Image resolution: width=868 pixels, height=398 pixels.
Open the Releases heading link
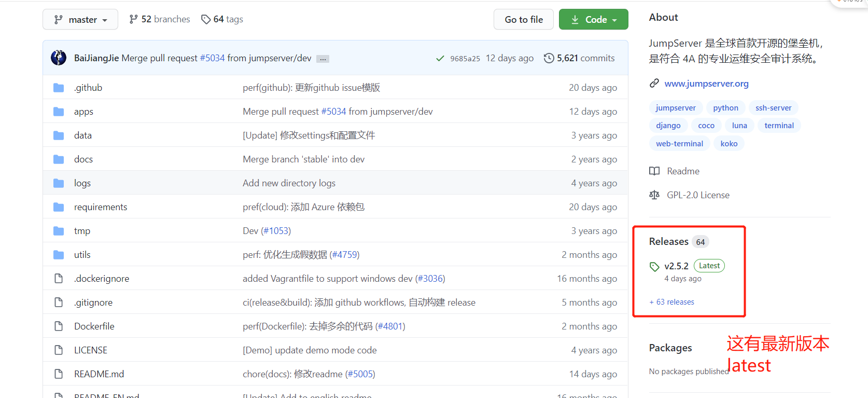click(x=669, y=242)
